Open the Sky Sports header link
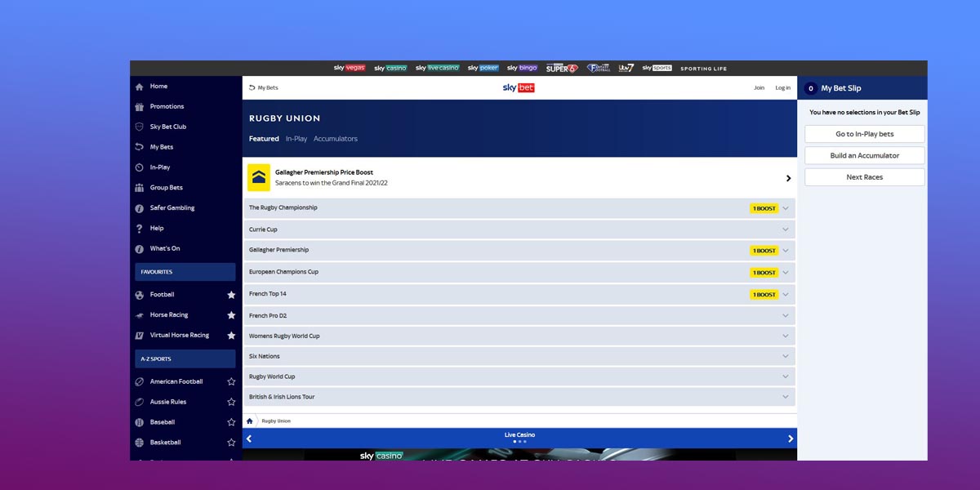The image size is (980, 490). pyautogui.click(x=657, y=69)
